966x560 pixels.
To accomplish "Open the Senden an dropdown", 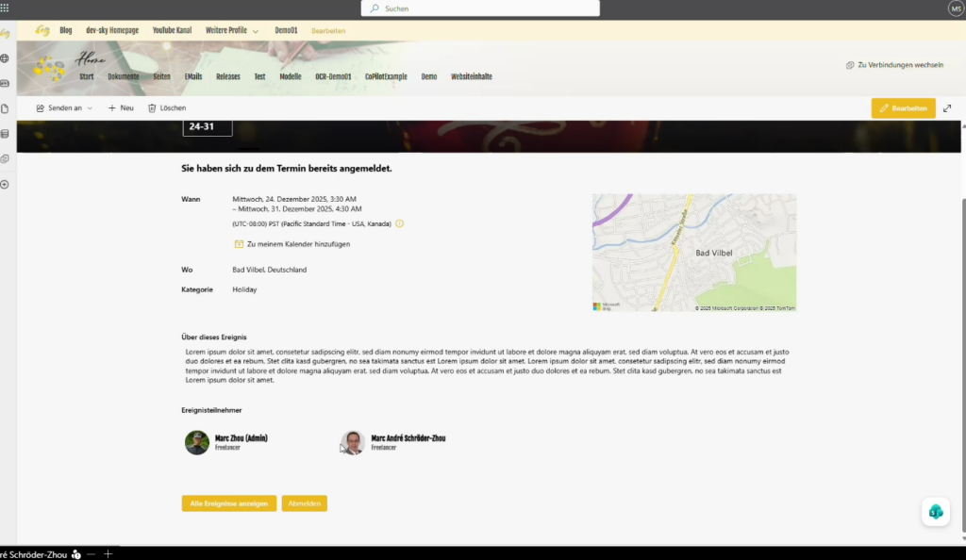I will click(x=64, y=107).
